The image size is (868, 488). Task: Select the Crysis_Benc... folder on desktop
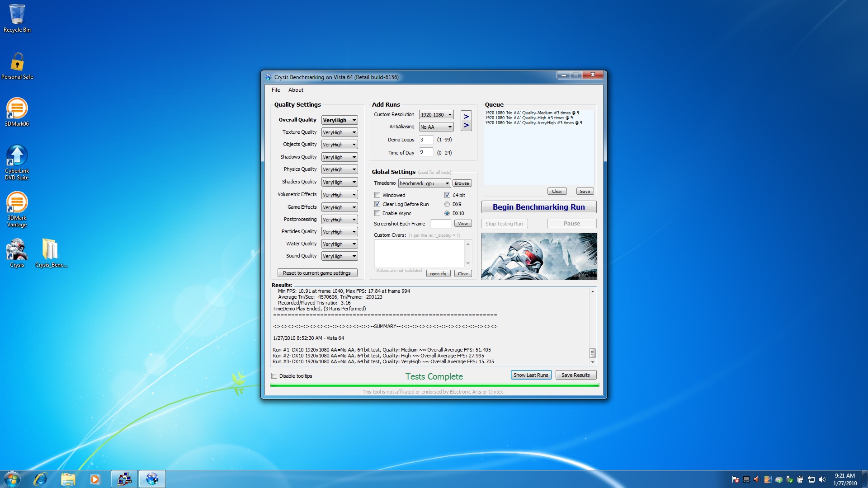tap(51, 253)
